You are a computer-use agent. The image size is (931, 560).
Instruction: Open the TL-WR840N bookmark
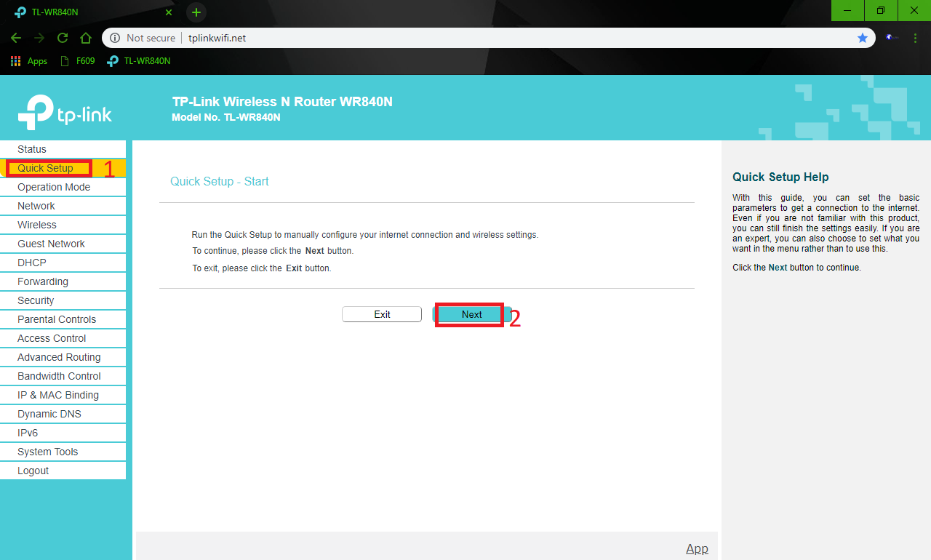[x=139, y=61]
